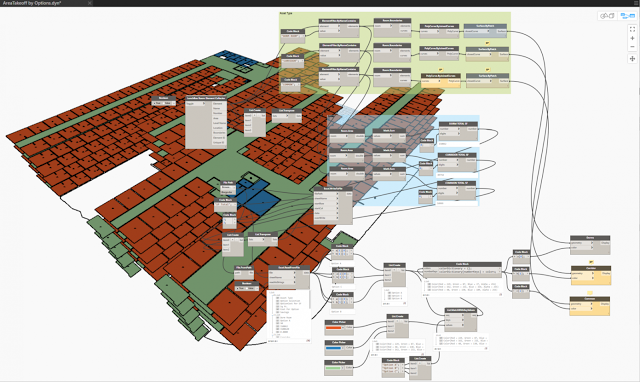Zoom out with the minus icon
The width and height of the screenshot is (640, 382).
click(632, 47)
